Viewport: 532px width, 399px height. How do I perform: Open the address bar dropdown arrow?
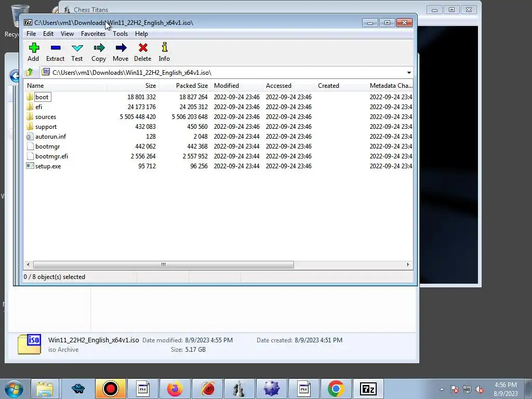click(x=409, y=73)
